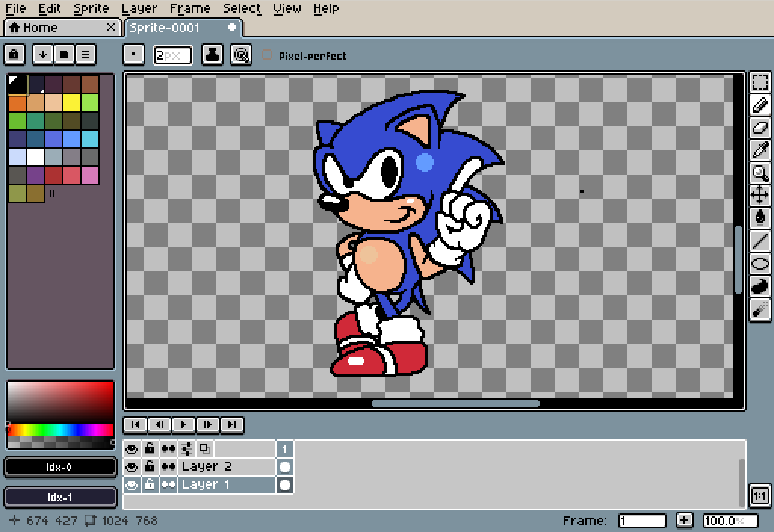Select the Blur tool in right toolbar

[760, 309]
